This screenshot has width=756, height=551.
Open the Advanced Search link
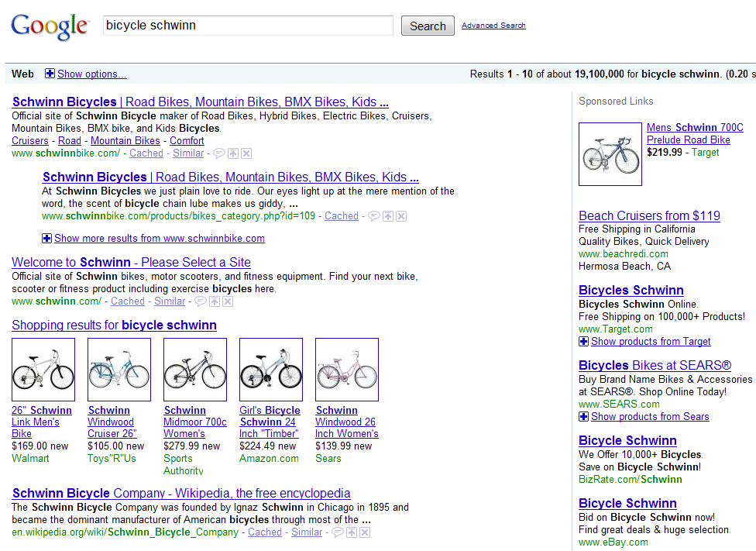[x=493, y=25]
